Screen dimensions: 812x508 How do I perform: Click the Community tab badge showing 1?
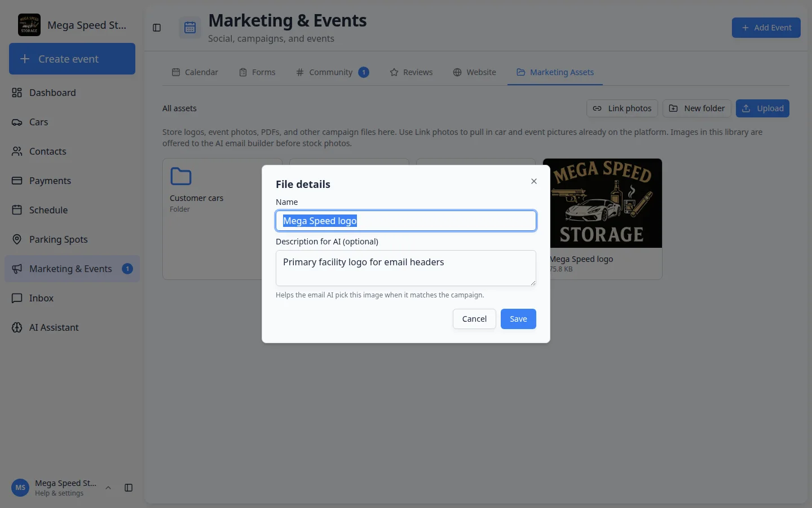(364, 72)
